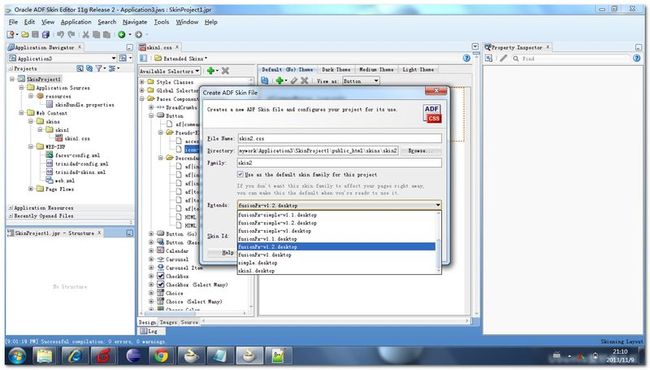Collapse the SkinProject1 tree node
The height and width of the screenshot is (370, 650).
12,79
